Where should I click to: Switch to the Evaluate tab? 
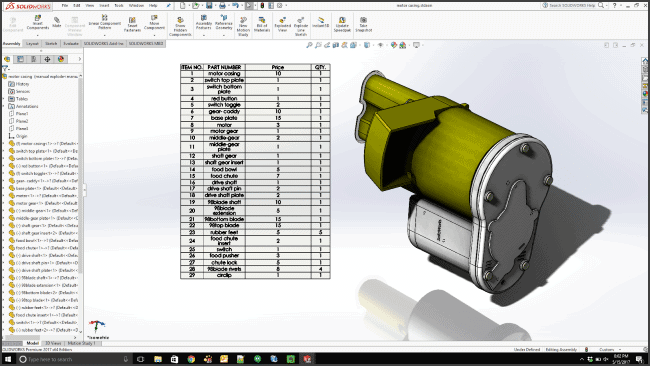click(x=71, y=44)
